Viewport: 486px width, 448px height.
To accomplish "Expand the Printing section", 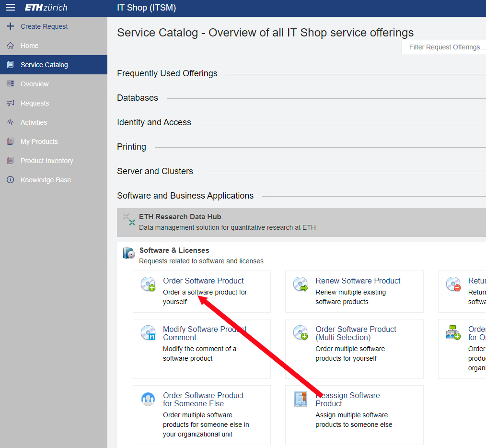I will tap(131, 147).
